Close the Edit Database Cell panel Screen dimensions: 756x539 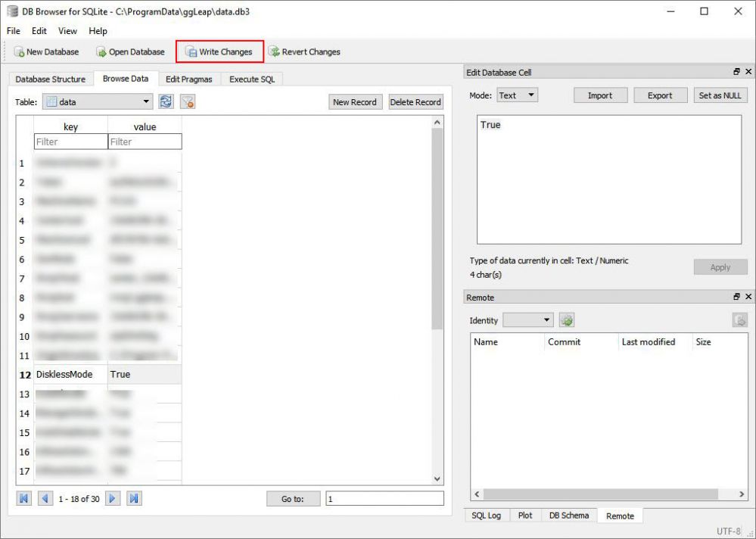pos(748,72)
